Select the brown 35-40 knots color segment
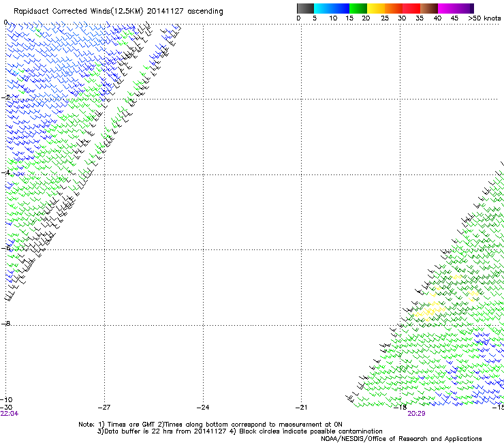This screenshot has width=504, height=443. coord(429,8)
